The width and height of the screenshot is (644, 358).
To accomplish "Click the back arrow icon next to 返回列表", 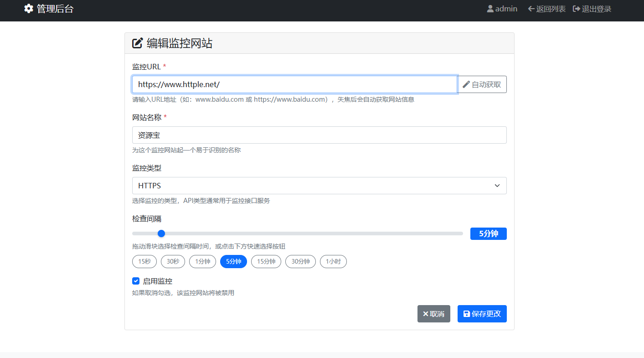I will tap(531, 8).
